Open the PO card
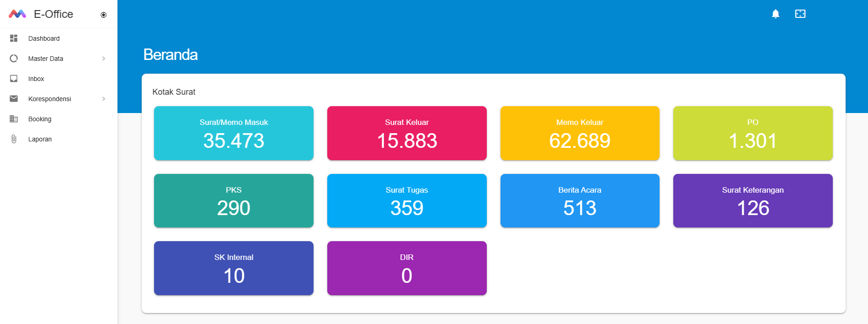 coord(753,133)
